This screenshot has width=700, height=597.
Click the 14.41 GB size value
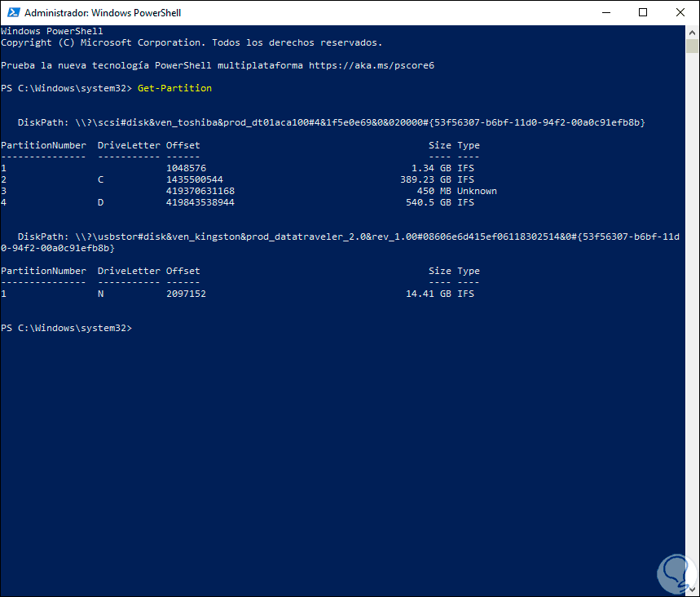[429, 294]
